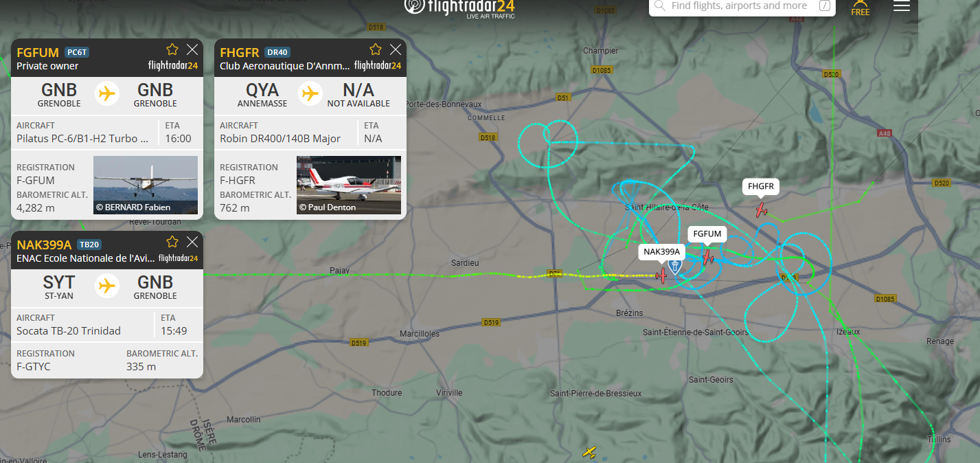Click the PC6T aircraft type badge
The image size is (980, 463).
(x=77, y=52)
